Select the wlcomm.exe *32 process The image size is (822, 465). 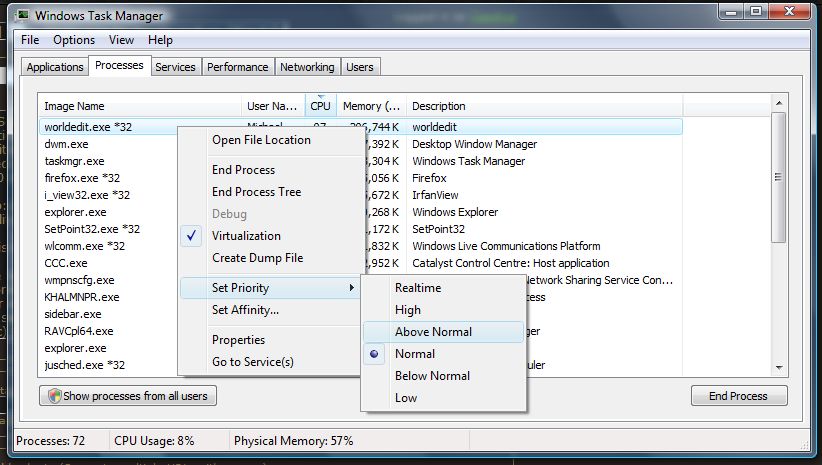tap(84, 246)
